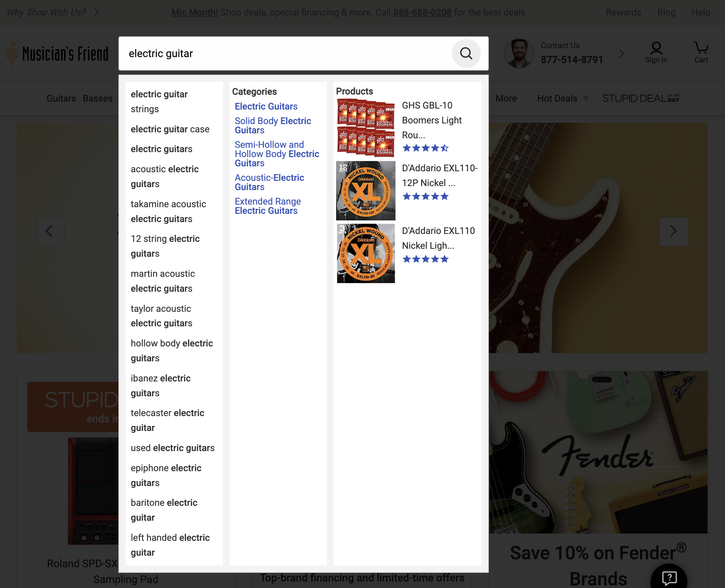Click the Electric Guitars category link
The height and width of the screenshot is (588, 725).
tap(266, 106)
